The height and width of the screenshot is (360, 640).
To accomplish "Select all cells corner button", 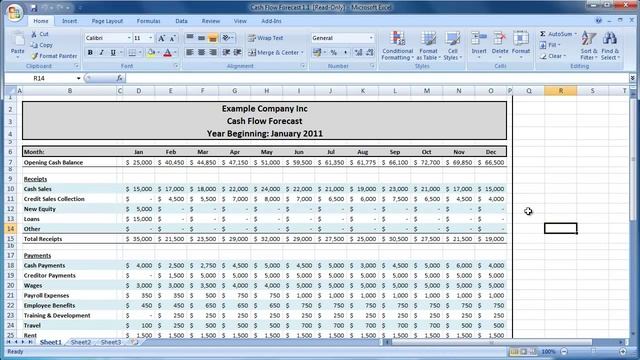I will click(x=10, y=91).
